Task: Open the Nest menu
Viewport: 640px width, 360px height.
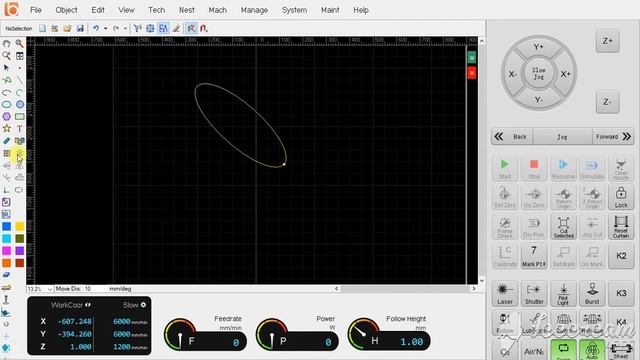Action: (x=187, y=10)
